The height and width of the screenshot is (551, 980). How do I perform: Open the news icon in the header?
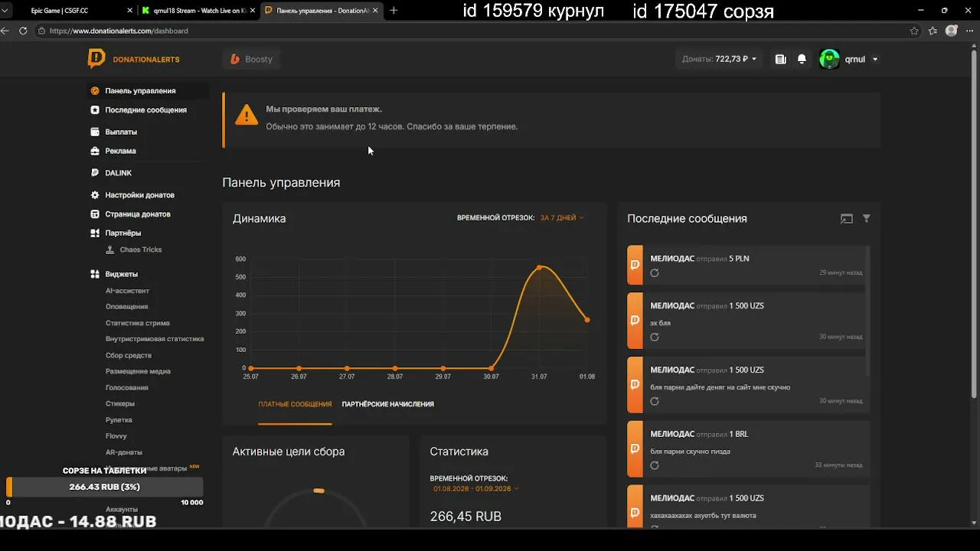click(x=780, y=59)
